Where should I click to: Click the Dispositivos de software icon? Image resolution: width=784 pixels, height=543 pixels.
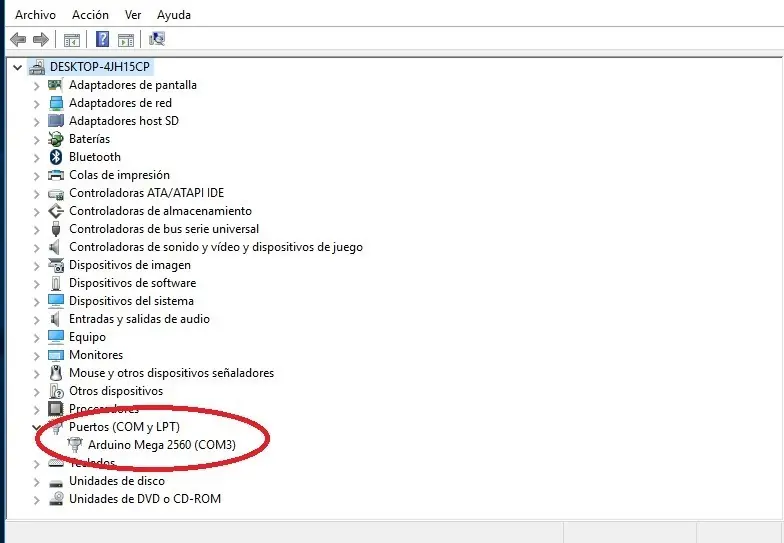[56, 283]
